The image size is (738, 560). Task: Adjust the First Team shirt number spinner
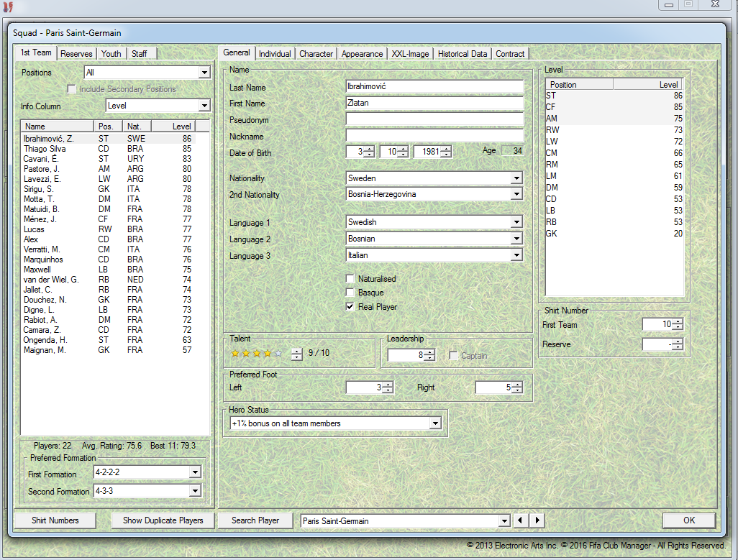[678, 324]
